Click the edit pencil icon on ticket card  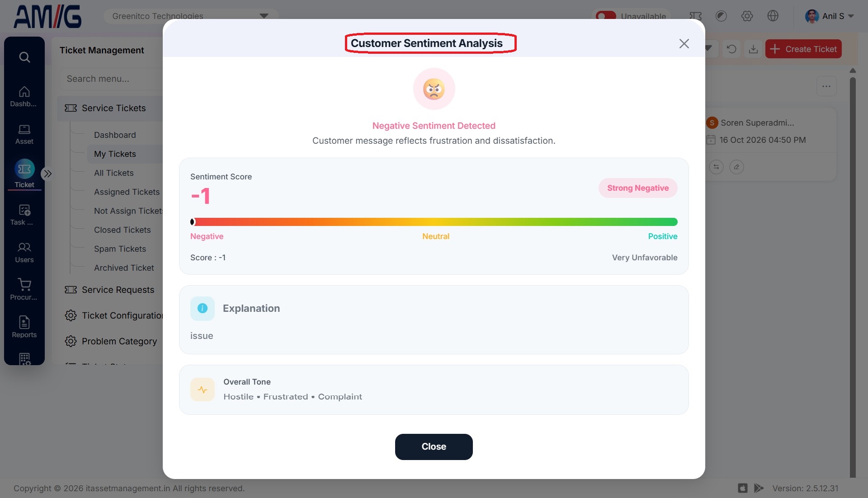tap(736, 167)
